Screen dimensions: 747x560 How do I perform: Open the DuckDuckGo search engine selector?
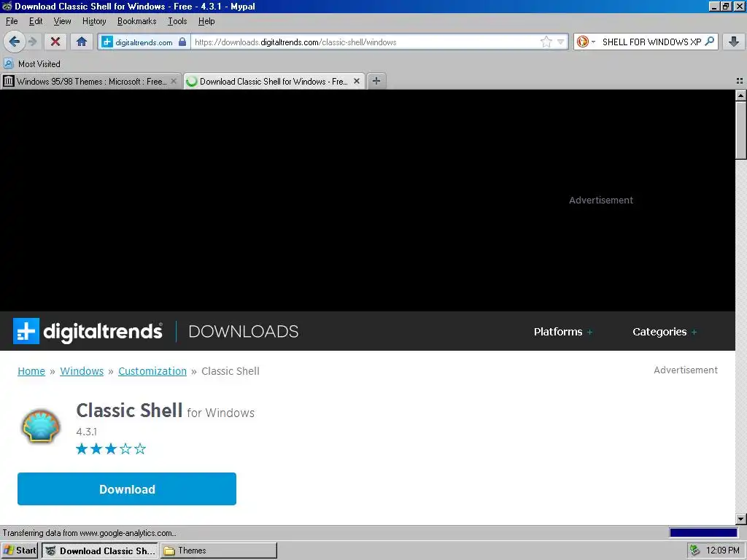586,42
